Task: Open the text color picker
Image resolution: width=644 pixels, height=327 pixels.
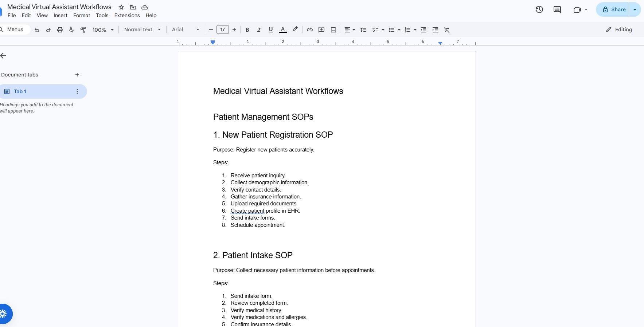Action: tap(283, 30)
